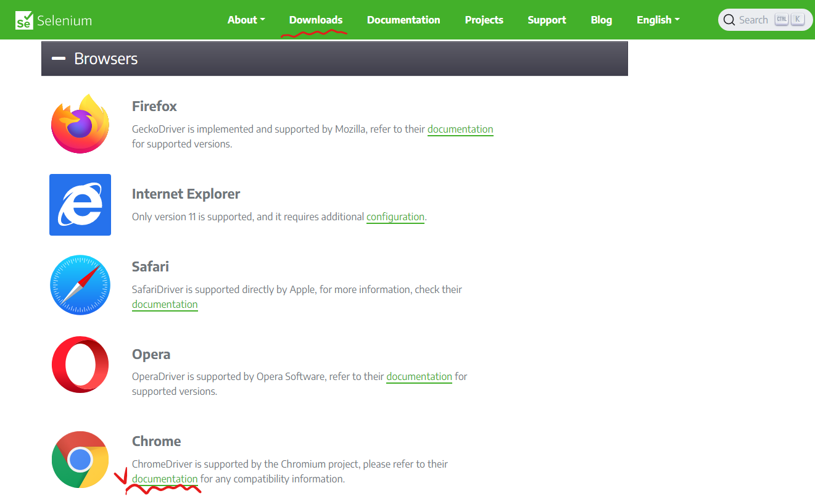Click the Browsers section title
This screenshot has height=504, width=815.
[106, 59]
